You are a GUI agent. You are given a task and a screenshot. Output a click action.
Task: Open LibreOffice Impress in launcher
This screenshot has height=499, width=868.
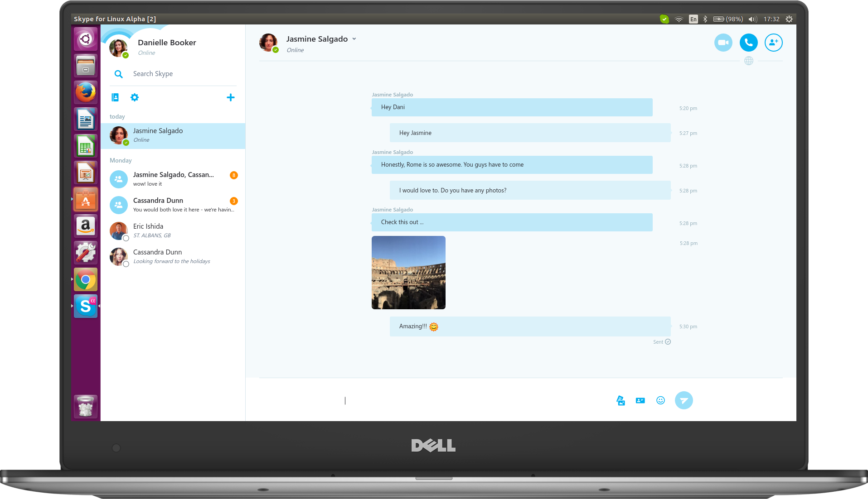(86, 173)
